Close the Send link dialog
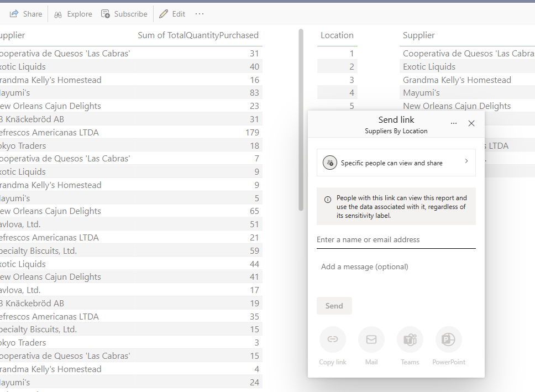535x392 pixels. click(x=471, y=123)
